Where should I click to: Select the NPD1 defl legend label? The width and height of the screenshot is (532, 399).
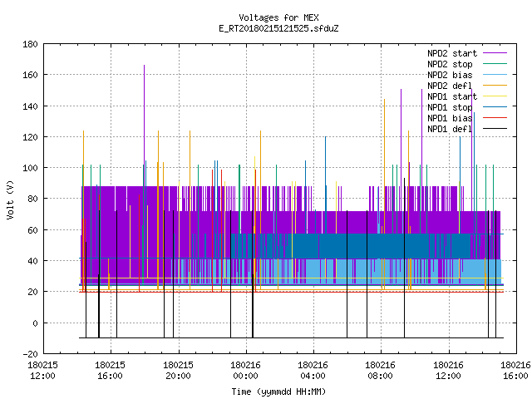(450, 129)
